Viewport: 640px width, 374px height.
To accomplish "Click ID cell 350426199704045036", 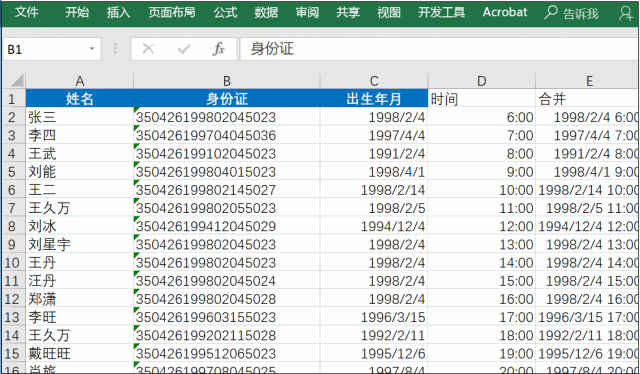I will pyautogui.click(x=227, y=135).
